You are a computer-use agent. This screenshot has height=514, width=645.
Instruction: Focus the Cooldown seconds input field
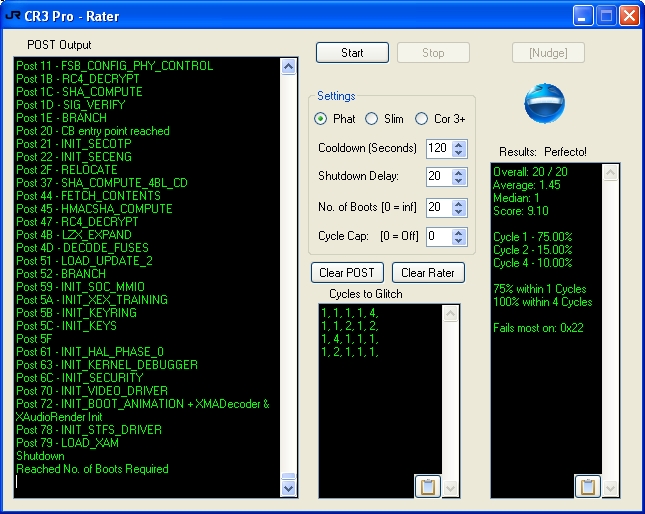[439, 148]
